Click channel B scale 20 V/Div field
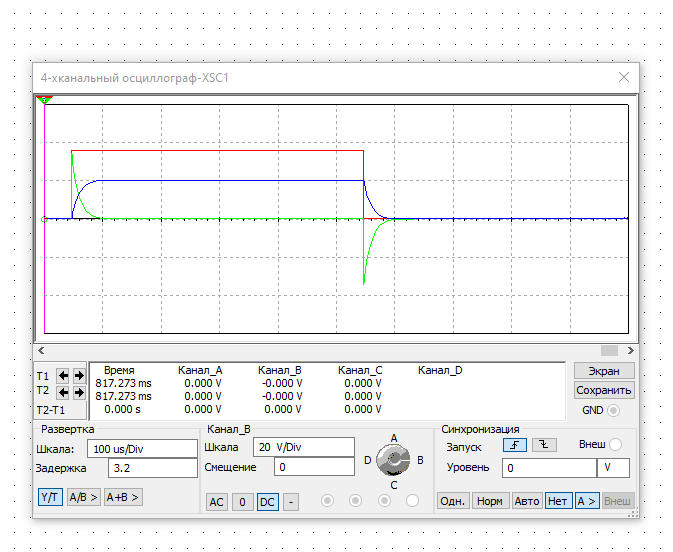673x552 pixels. coord(303,447)
